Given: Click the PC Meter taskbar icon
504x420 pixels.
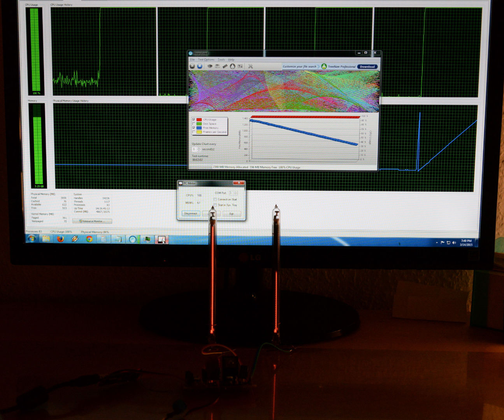Looking at the screenshot, I should pos(162,239).
